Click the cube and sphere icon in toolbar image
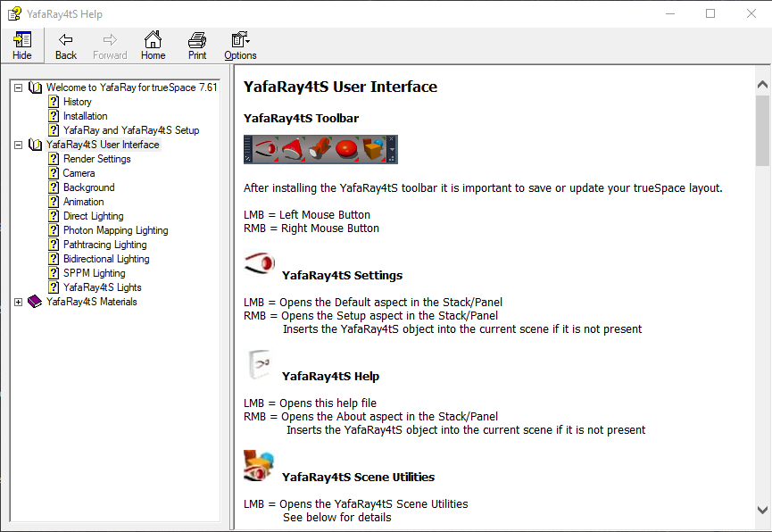The image size is (772, 532). 373,149
